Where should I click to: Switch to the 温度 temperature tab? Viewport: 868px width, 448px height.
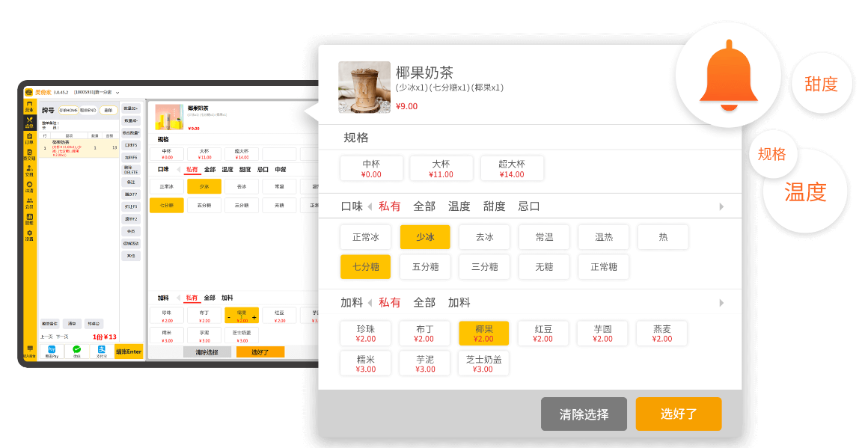pos(459,206)
